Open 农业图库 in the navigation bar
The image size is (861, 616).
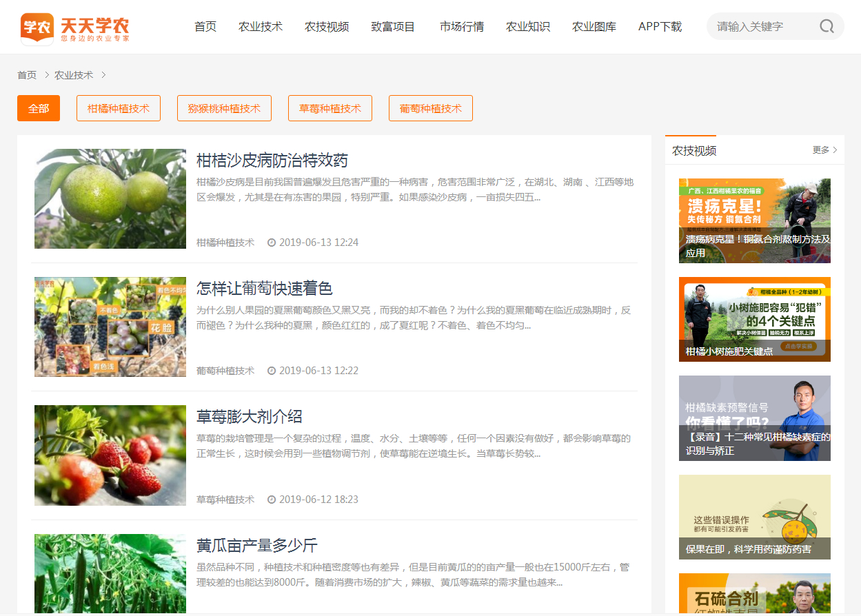point(594,27)
